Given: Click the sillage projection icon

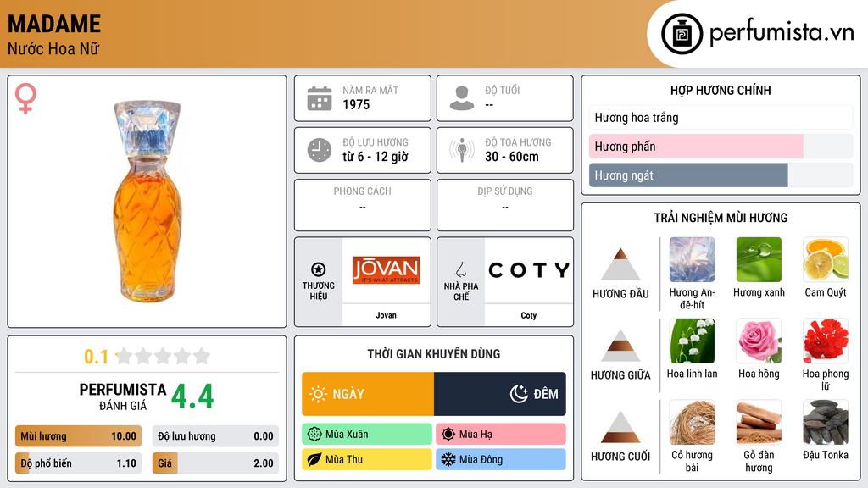Looking at the screenshot, I should (462, 150).
